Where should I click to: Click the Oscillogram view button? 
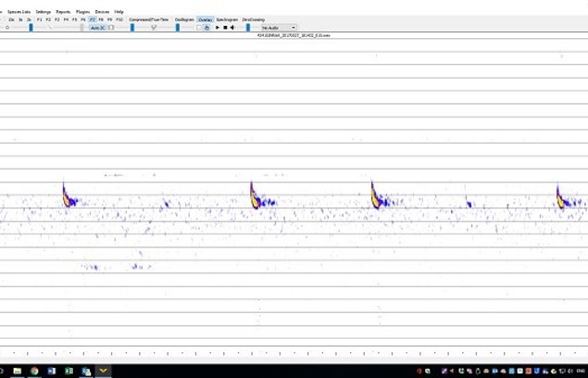184,19
